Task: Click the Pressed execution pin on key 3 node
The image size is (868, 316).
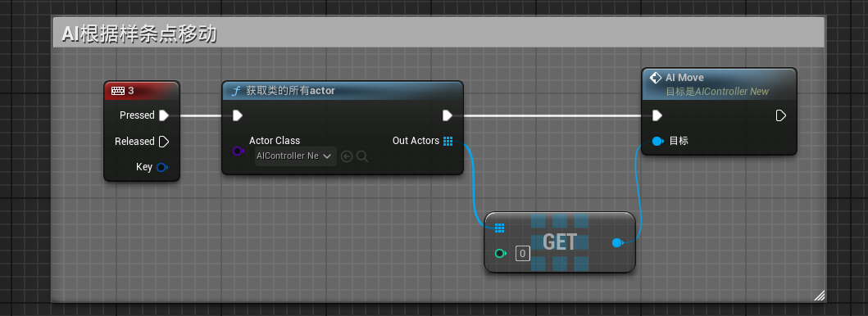Action: click(164, 115)
